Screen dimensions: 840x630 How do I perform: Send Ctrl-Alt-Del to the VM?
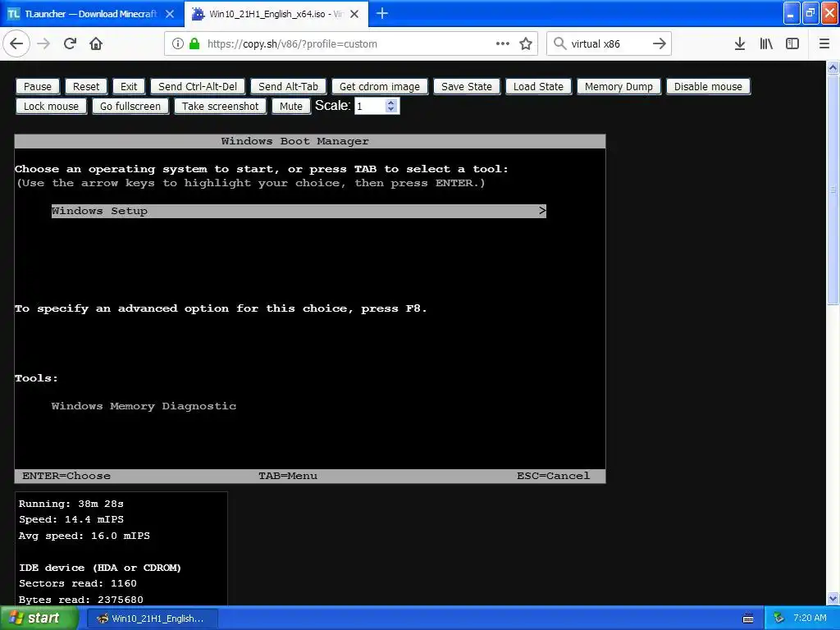198,86
